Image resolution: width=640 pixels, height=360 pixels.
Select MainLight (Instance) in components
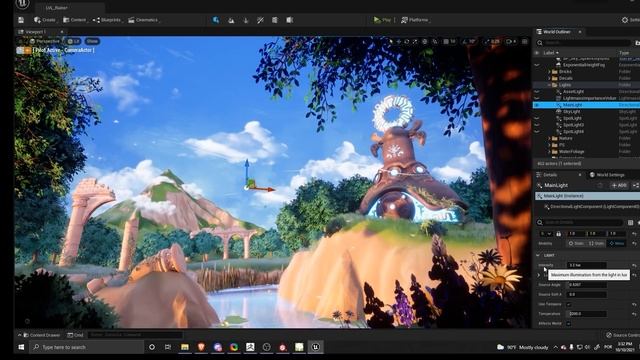[x=587, y=196]
